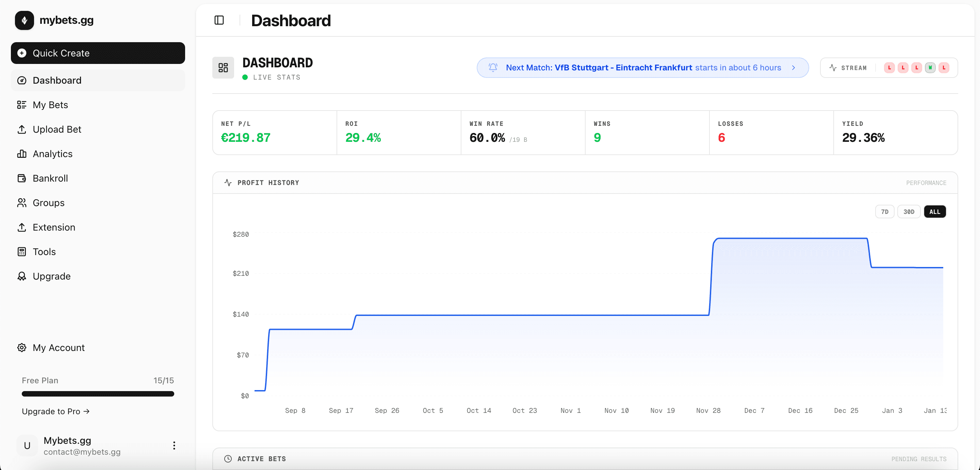Expand next match details via the chevron
Screen dimensions: 980x470
click(x=794, y=68)
